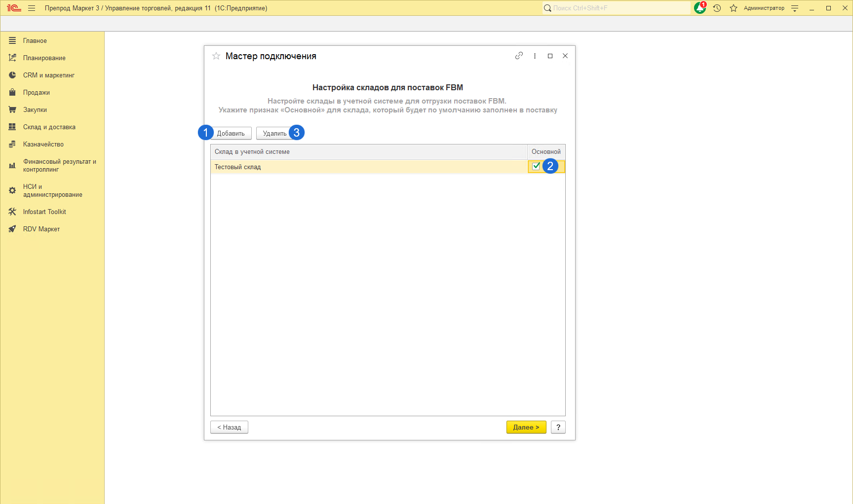This screenshot has height=504, width=853.
Task: Copy link to this dialog form
Action: [519, 56]
